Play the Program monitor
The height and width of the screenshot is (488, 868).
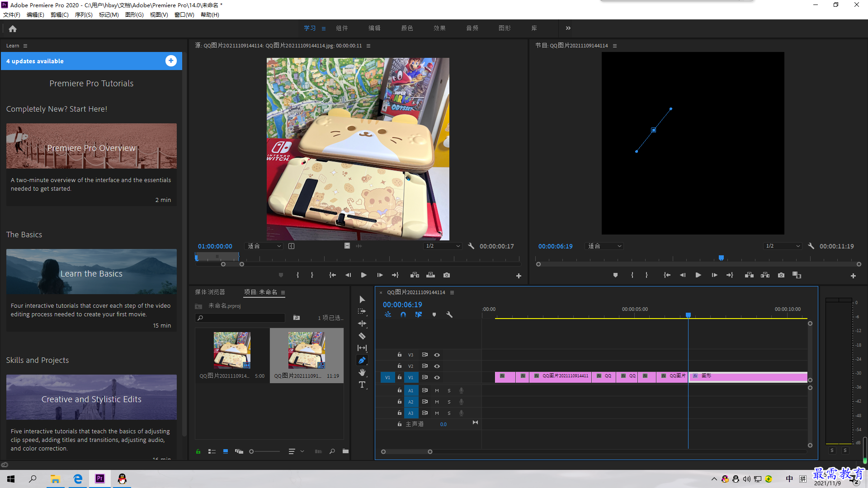698,275
